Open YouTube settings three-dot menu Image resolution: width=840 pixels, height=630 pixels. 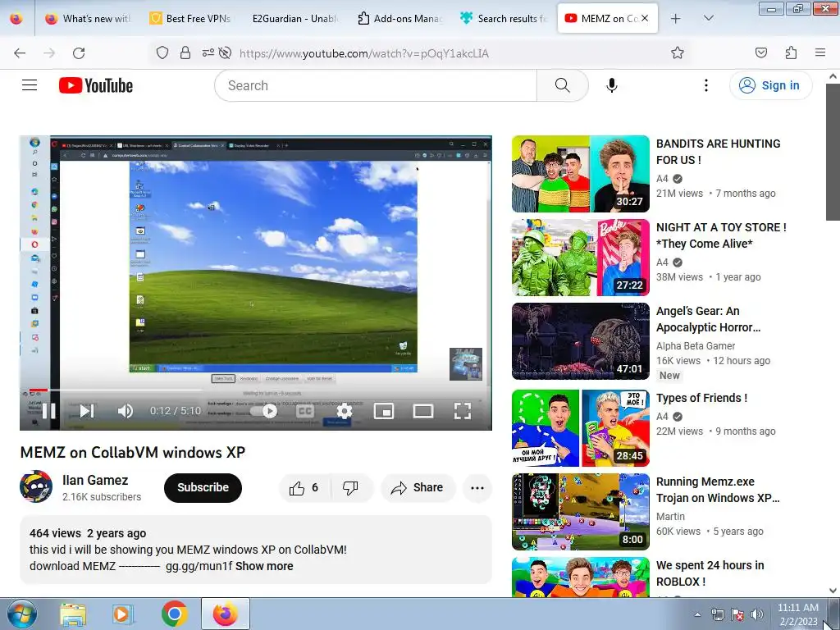[706, 85]
